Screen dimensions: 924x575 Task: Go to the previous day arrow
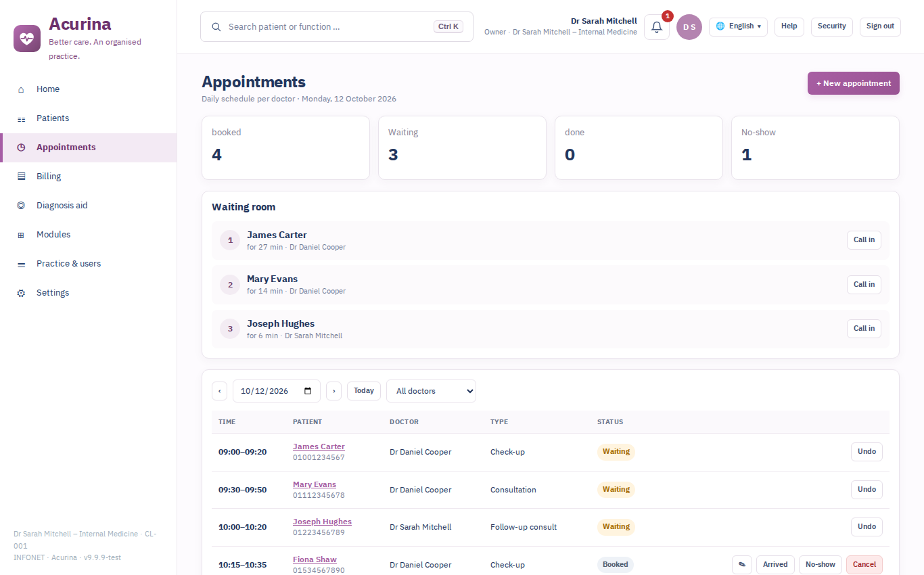point(219,391)
